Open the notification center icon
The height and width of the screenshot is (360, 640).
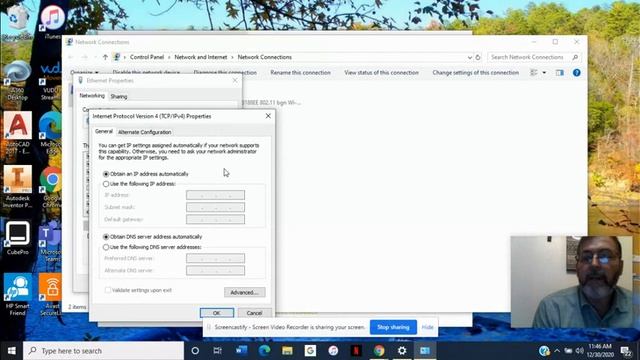626,351
